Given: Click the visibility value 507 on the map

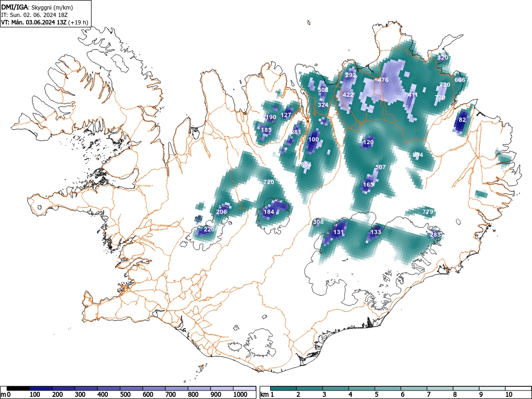Looking at the screenshot, I should [380, 167].
